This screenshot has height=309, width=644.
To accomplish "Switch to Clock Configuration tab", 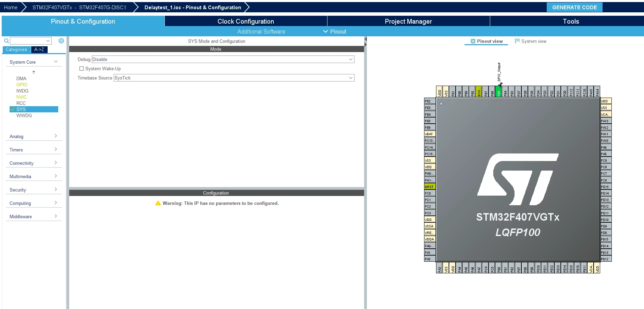I will click(x=246, y=21).
